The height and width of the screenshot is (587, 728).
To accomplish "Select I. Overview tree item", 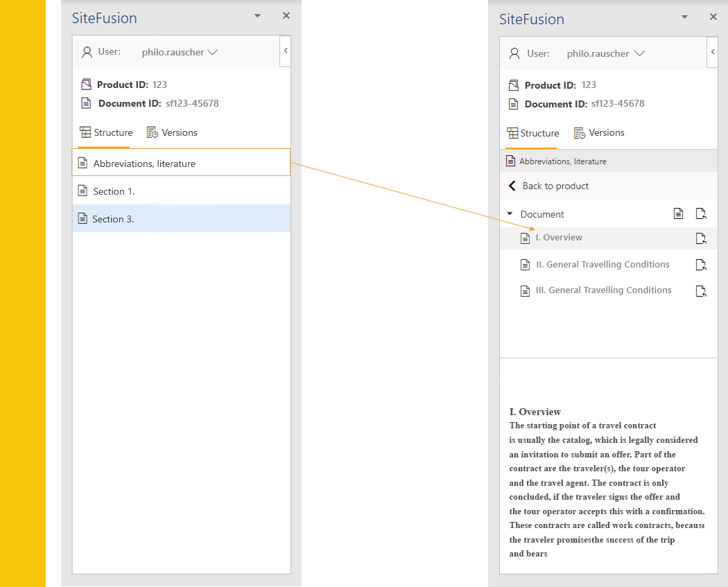I will point(608,238).
